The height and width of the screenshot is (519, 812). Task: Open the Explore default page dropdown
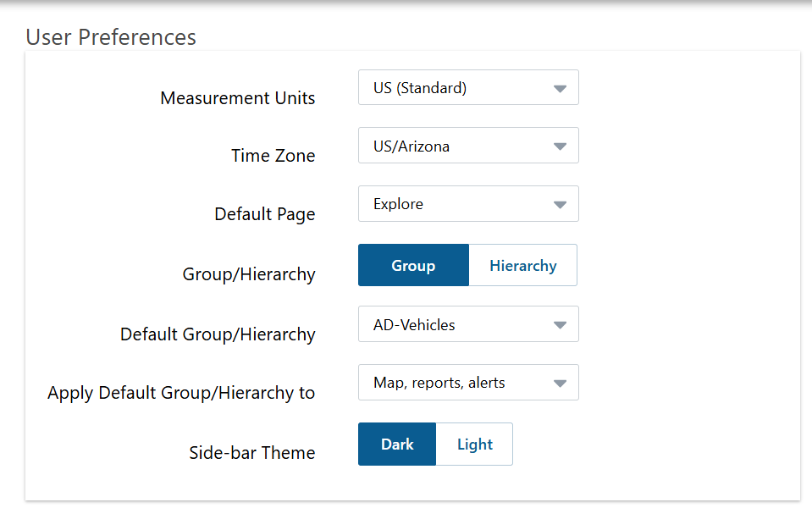[x=468, y=203]
